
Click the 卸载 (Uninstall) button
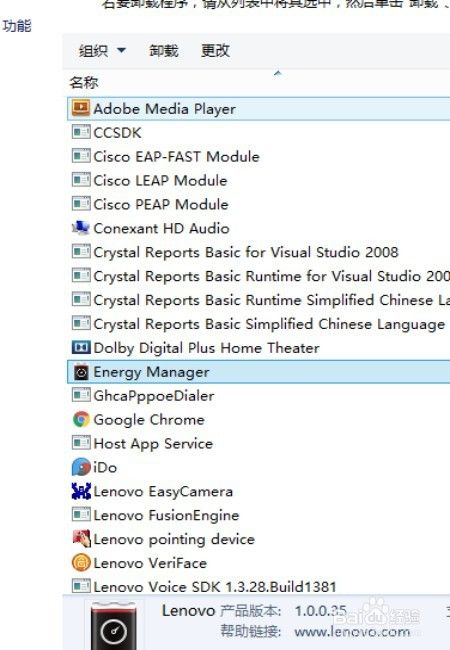click(164, 51)
